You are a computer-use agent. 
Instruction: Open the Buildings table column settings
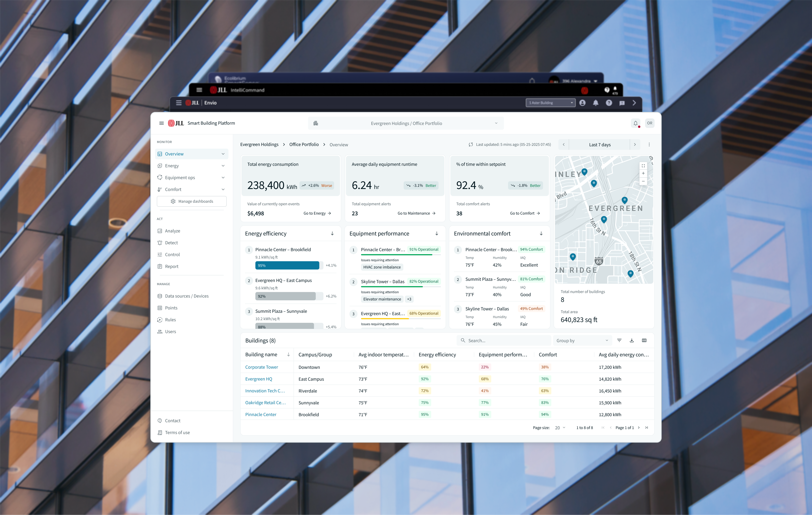click(644, 341)
